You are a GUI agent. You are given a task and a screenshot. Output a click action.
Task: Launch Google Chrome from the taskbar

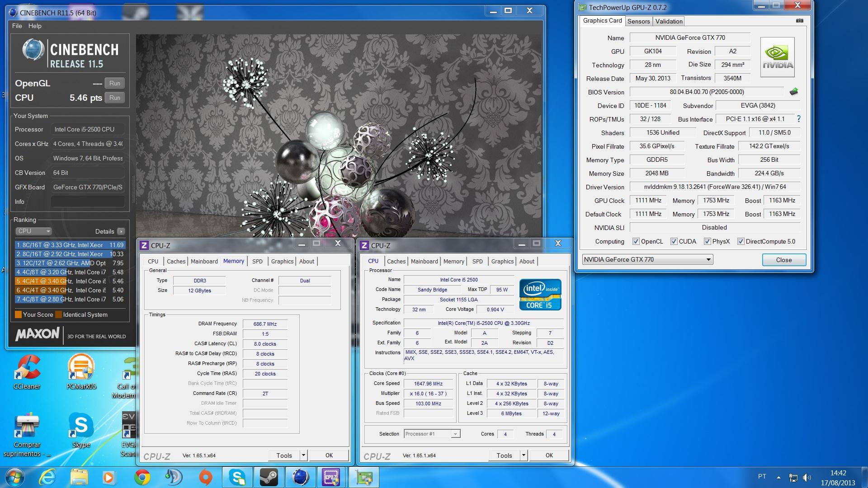(x=142, y=478)
